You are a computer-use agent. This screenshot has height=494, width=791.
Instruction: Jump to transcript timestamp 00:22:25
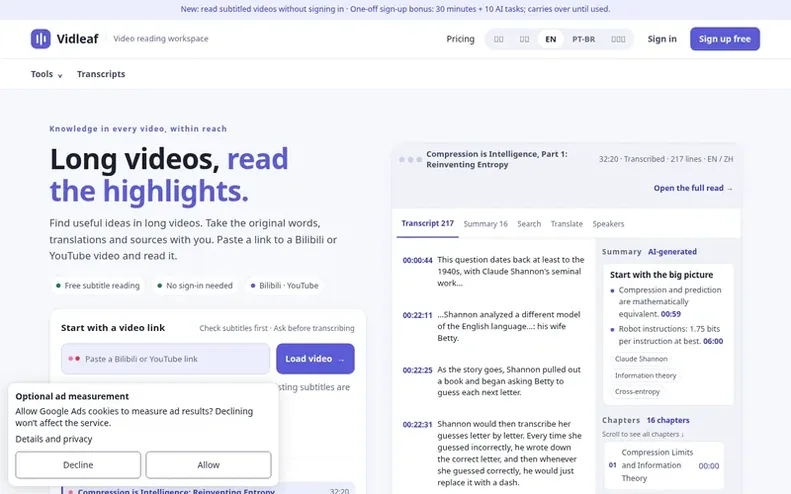[x=417, y=370]
